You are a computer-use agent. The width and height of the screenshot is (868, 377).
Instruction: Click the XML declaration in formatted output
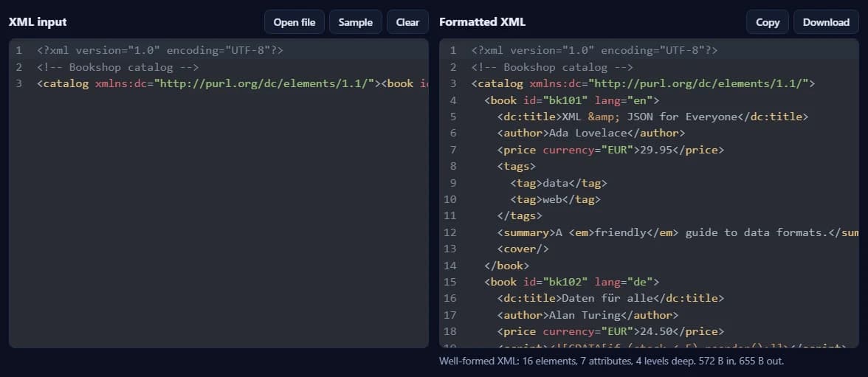click(594, 50)
